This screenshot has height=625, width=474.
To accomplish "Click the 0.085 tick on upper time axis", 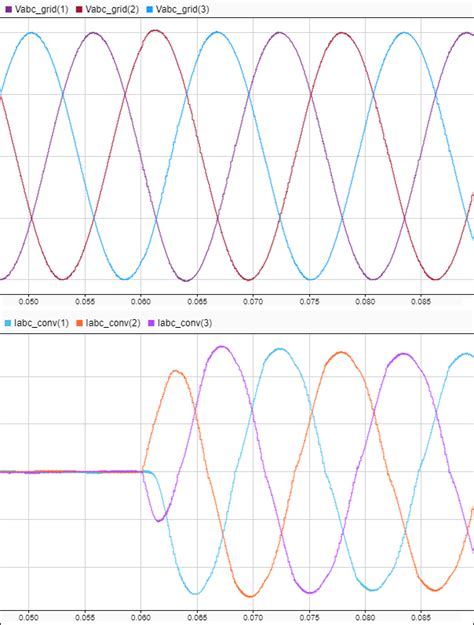I will (x=421, y=302).
